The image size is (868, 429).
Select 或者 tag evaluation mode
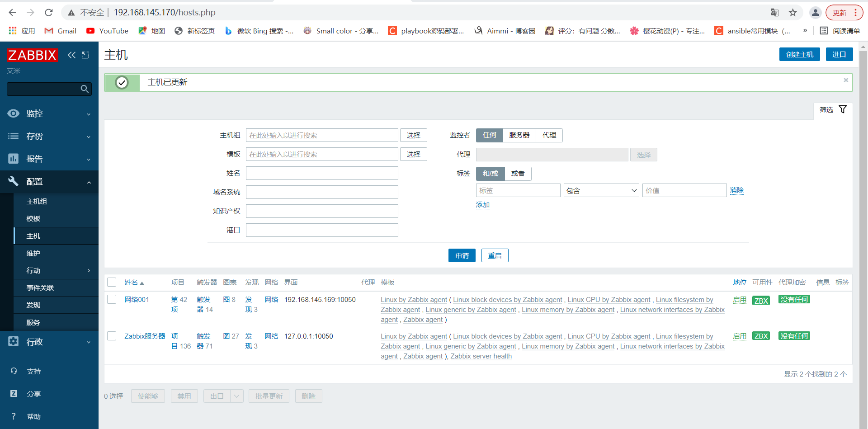click(518, 174)
